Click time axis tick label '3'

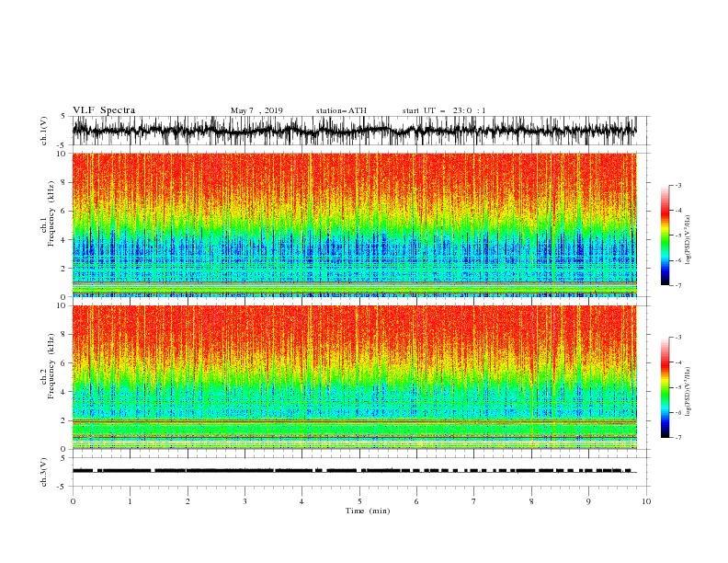245,501
